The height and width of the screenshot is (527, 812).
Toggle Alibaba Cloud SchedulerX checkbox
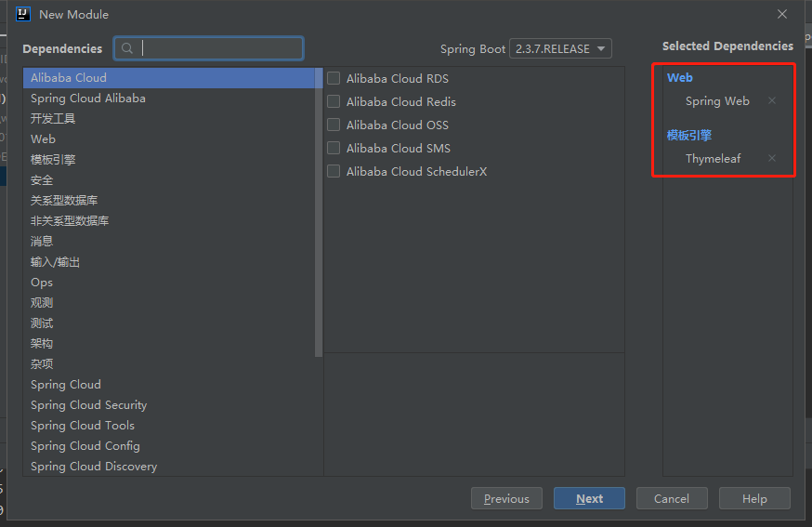click(x=334, y=171)
